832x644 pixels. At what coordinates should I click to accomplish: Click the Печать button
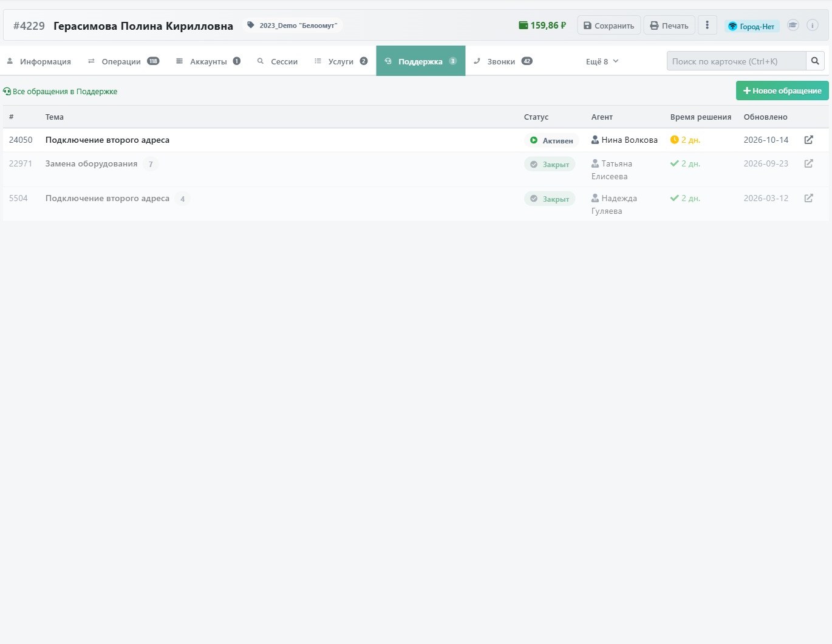[x=669, y=26]
